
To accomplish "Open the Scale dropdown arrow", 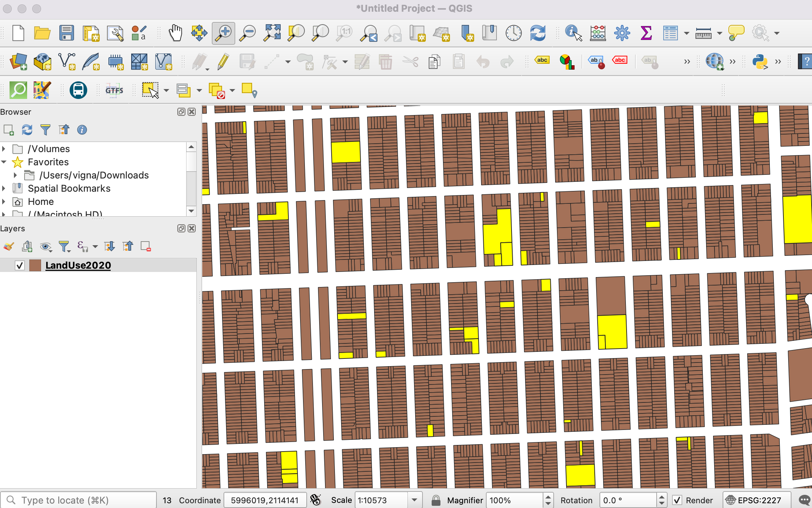I will pyautogui.click(x=414, y=500).
